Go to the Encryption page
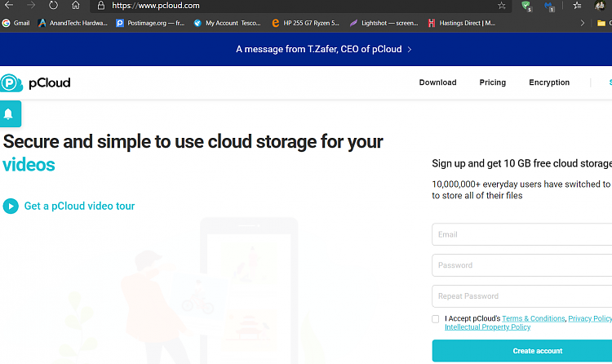This screenshot has width=612, height=364. point(549,82)
